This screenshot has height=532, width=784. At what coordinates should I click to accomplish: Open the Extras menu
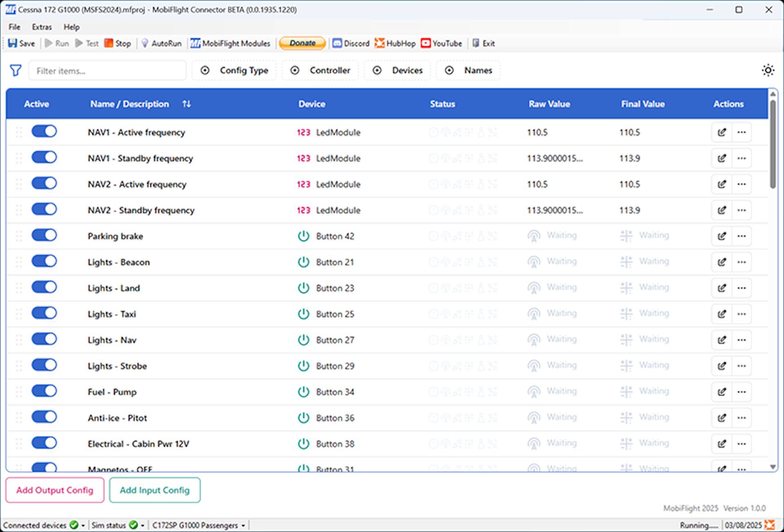click(x=42, y=27)
